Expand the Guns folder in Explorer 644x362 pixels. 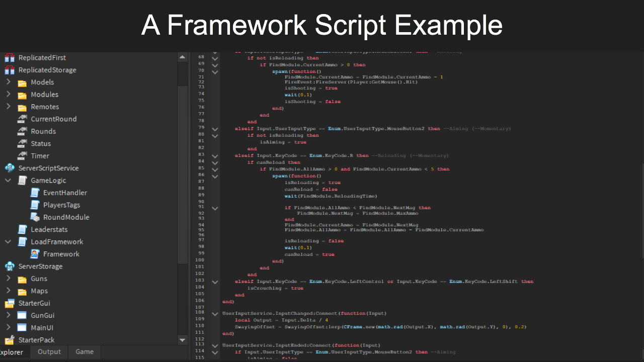(x=8, y=278)
